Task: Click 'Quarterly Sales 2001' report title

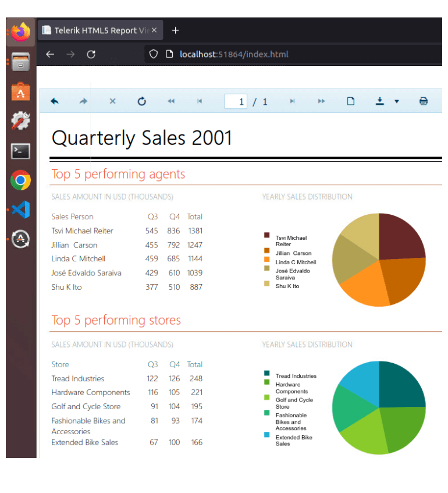Action: coord(142,138)
